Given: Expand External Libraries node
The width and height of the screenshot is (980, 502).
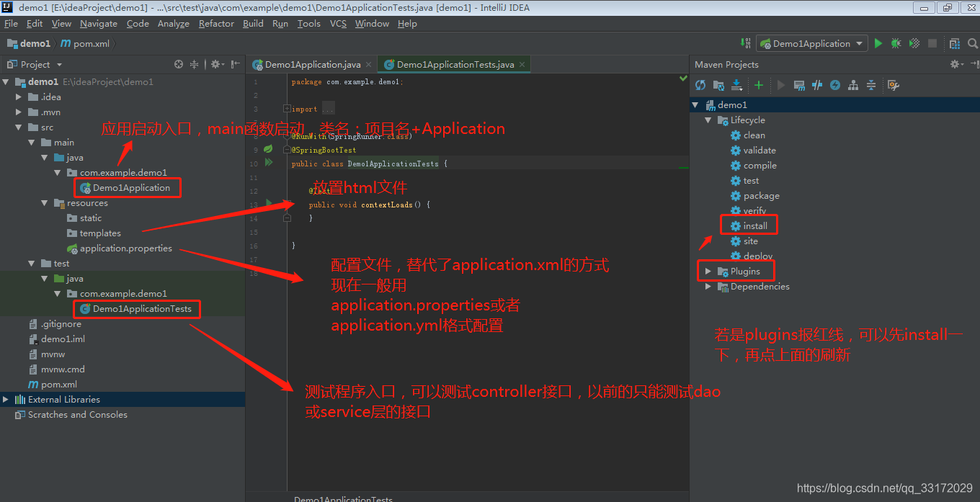Looking at the screenshot, I should point(6,399).
